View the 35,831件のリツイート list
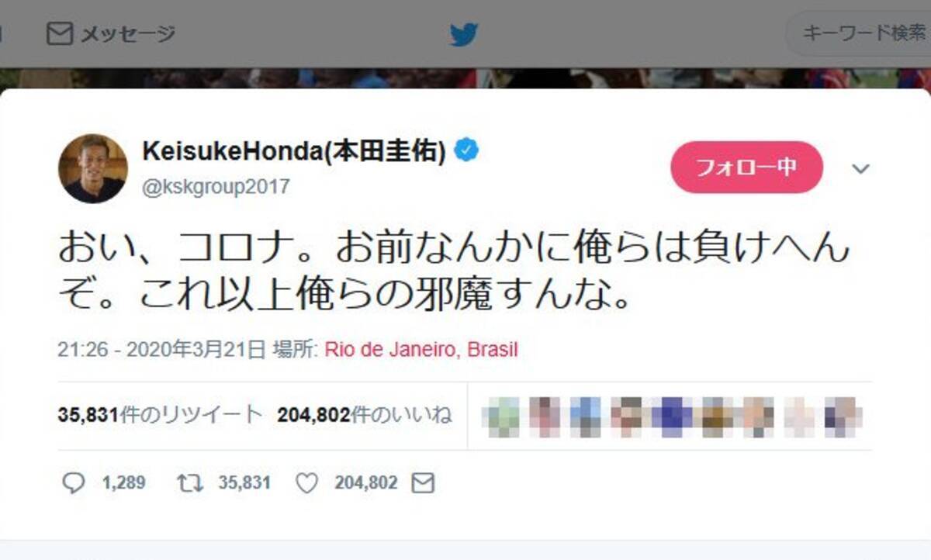 (160, 415)
